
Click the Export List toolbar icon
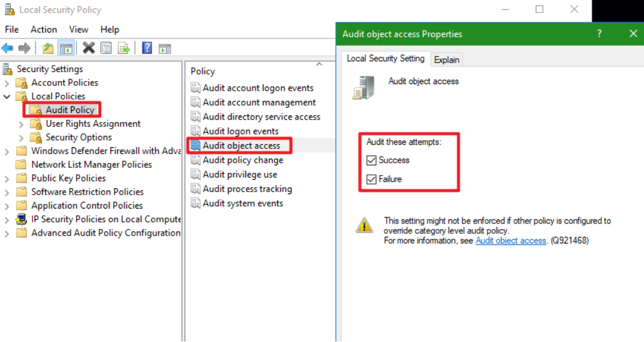tap(124, 48)
